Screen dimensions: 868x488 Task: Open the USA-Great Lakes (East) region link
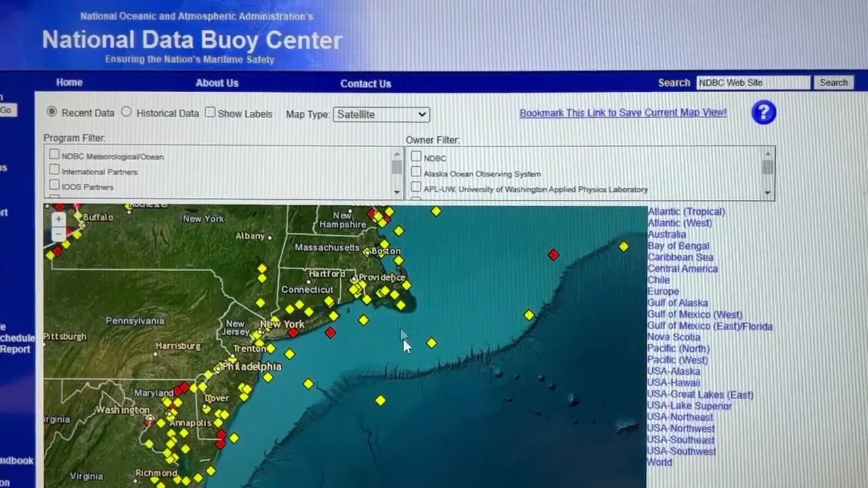pos(700,394)
